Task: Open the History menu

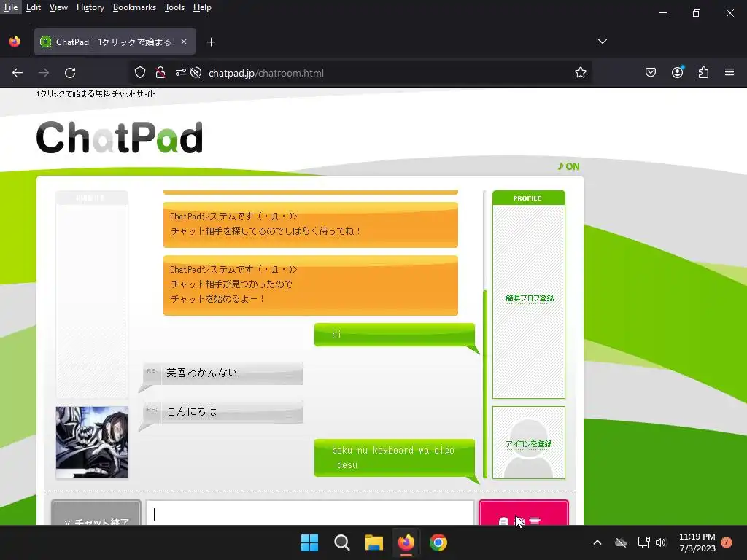Action: pyautogui.click(x=90, y=7)
